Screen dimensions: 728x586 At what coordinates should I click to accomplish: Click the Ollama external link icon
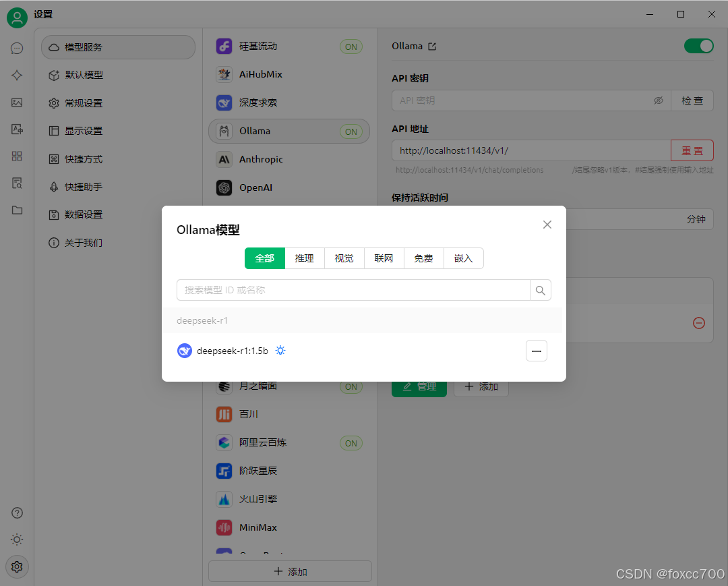[x=432, y=47]
